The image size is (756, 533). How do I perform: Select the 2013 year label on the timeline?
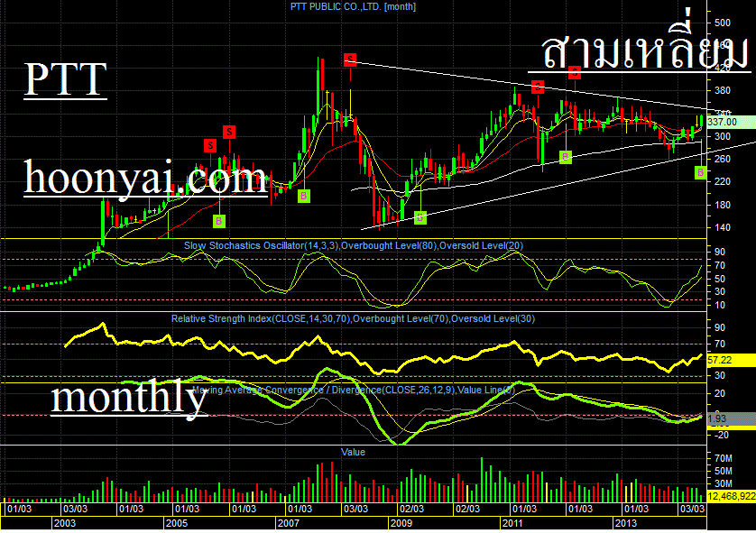pyautogui.click(x=625, y=523)
